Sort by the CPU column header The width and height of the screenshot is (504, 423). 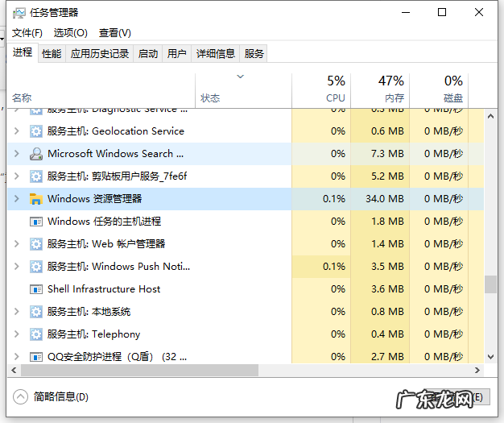click(x=321, y=91)
